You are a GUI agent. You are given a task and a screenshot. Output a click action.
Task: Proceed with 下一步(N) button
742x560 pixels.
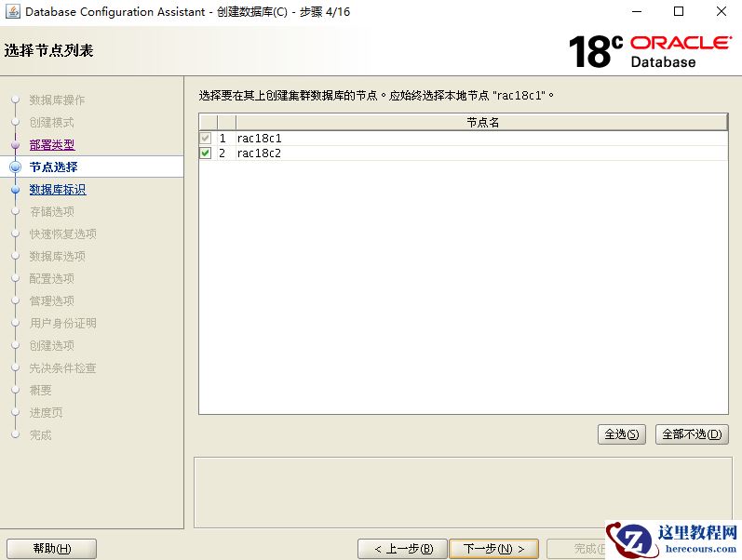493,549
